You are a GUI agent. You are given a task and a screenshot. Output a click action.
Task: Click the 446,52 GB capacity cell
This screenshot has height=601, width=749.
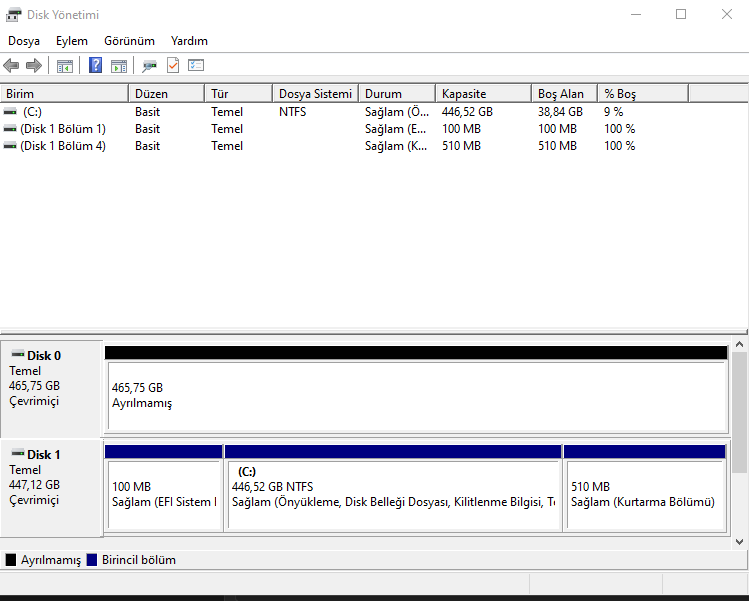tap(467, 112)
